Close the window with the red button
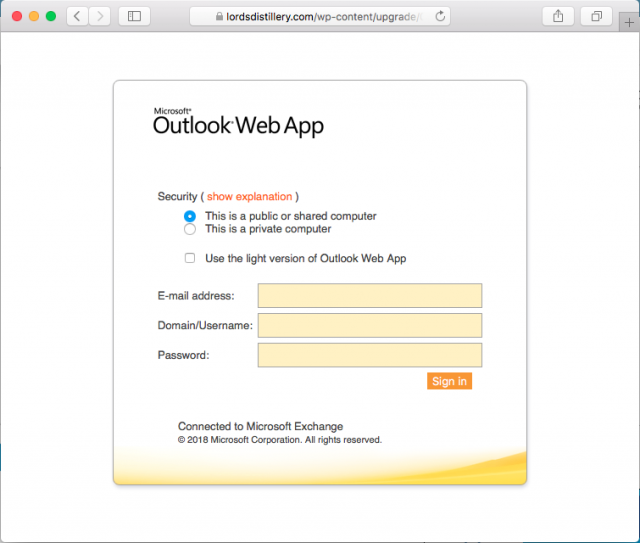Screen dimensions: 640x543 (17, 16)
